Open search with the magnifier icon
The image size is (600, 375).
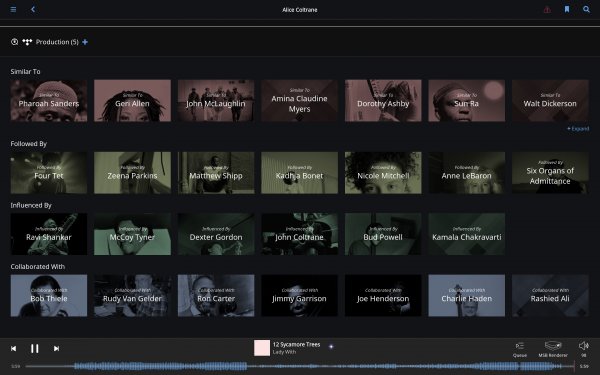[586, 9]
